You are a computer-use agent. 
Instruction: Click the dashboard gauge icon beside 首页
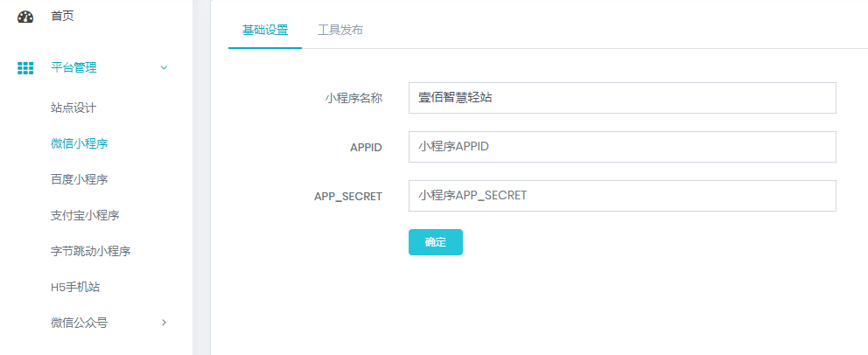25,17
